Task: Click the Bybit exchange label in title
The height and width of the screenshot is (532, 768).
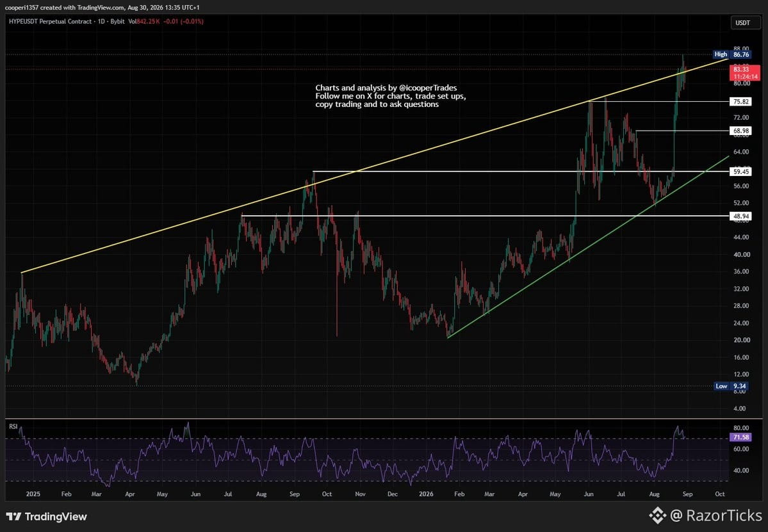Action: [x=118, y=22]
